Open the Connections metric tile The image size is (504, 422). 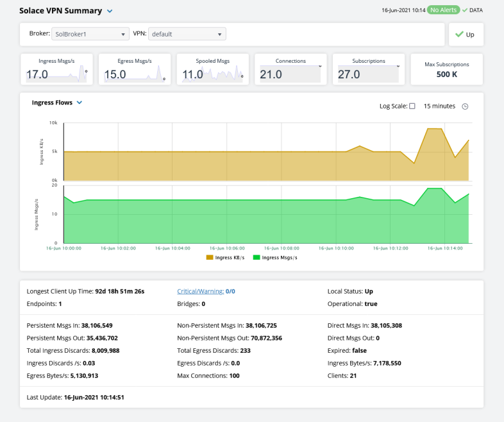290,69
